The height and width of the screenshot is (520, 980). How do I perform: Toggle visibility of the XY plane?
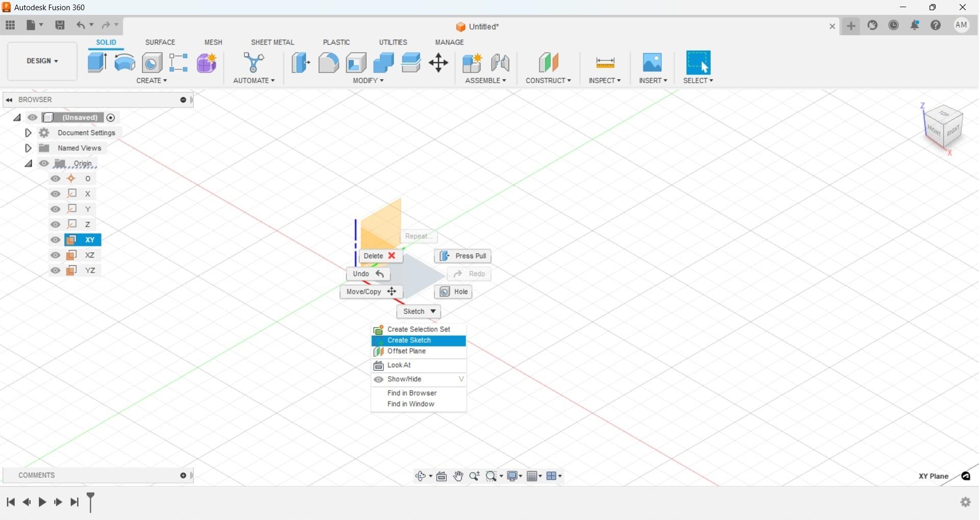tap(56, 240)
